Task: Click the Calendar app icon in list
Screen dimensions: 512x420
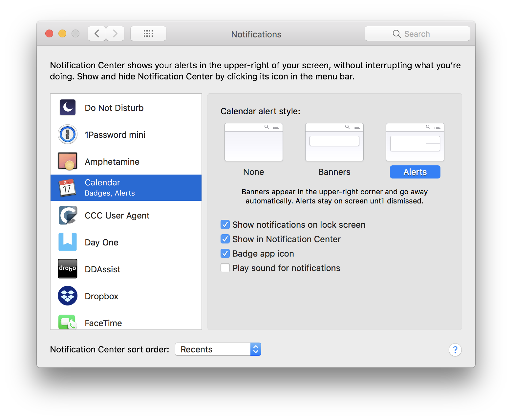Action: (67, 188)
